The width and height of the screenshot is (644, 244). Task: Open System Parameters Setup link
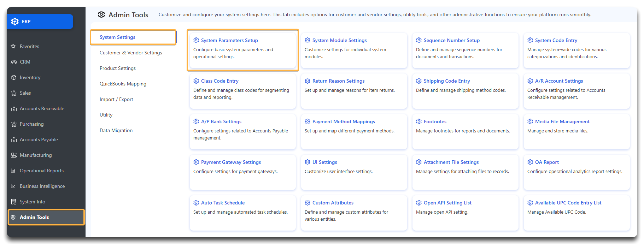click(229, 40)
